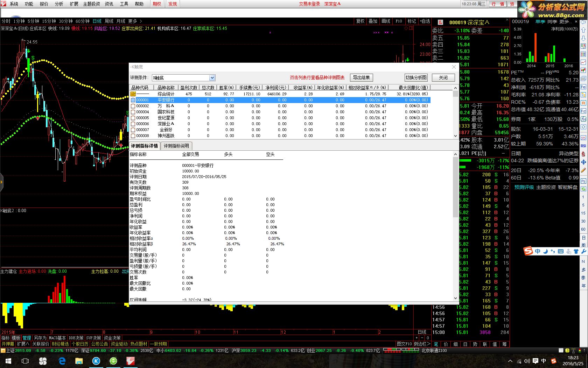Click the 画线 drawing button

[x=386, y=21]
